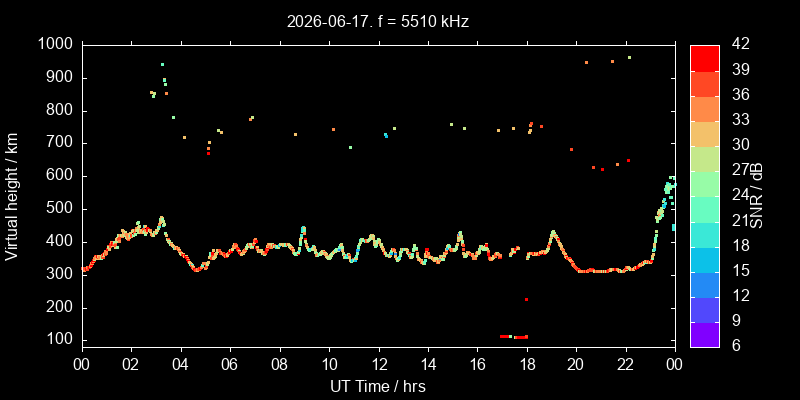Image resolution: width=800 pixels, height=400 pixels.
Task: Click the red 39-42 dB colorbar segment
Action: (x=705, y=58)
